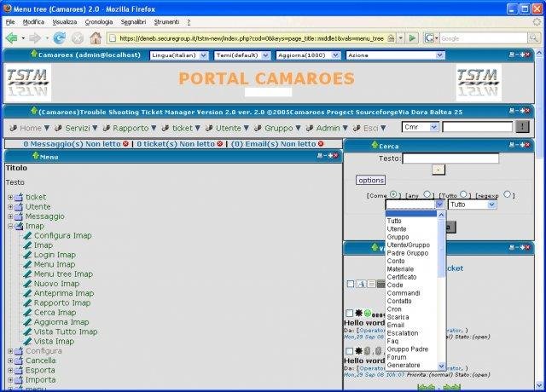Open the Cmr dropdown in the nav bar
The image size is (546, 392).
[x=421, y=127]
